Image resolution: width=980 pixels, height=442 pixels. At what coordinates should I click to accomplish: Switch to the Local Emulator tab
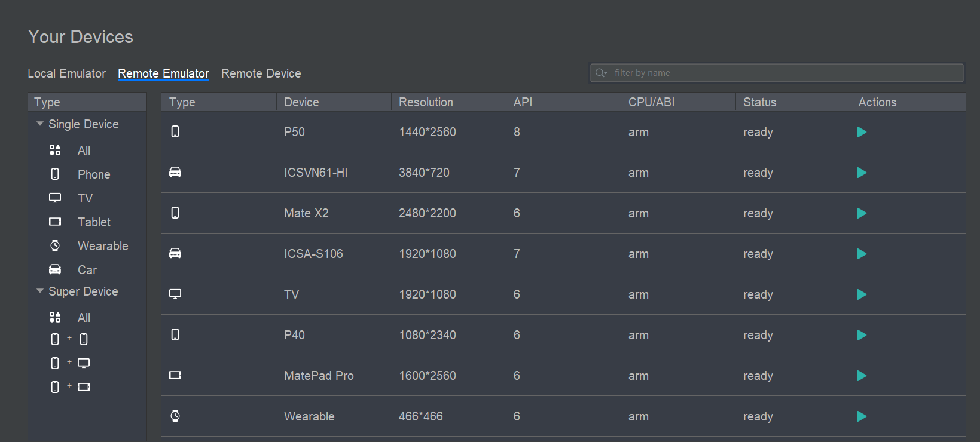click(x=66, y=73)
